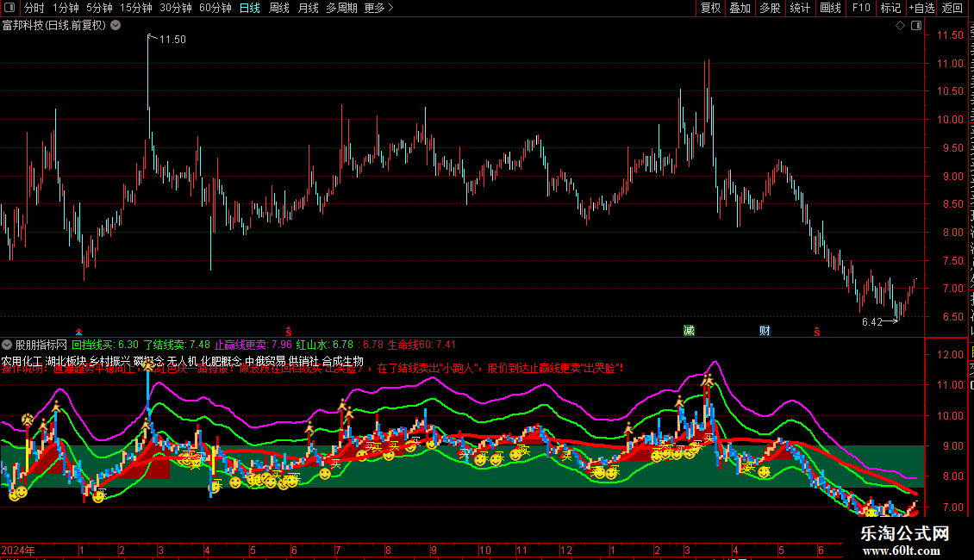The width and height of the screenshot is (974, 560).
Task: Click the 生命线60: 7.41 indicator value
Action: [421, 345]
